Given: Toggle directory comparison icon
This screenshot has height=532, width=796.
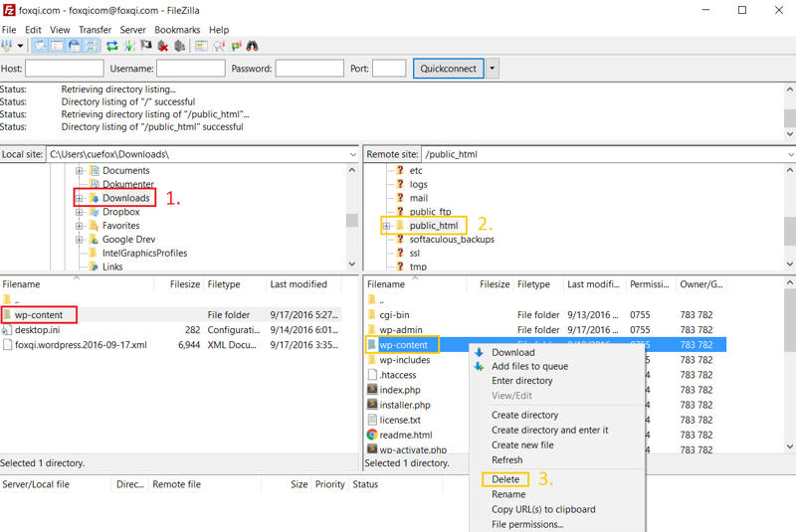Looking at the screenshot, I should 219,46.
